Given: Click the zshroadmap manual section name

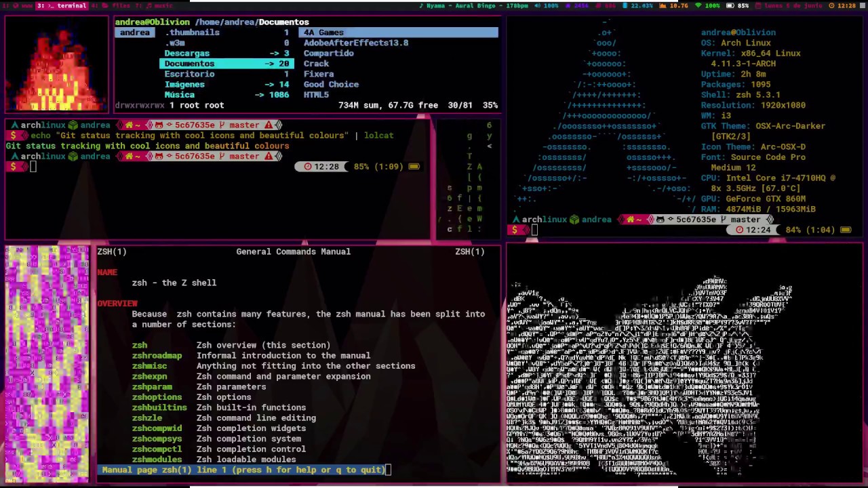Looking at the screenshot, I should [x=157, y=355].
